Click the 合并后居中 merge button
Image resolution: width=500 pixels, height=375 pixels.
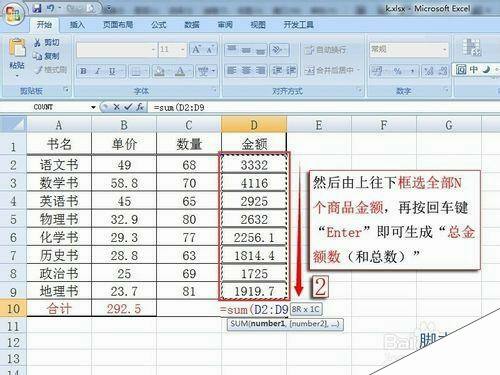[332, 70]
